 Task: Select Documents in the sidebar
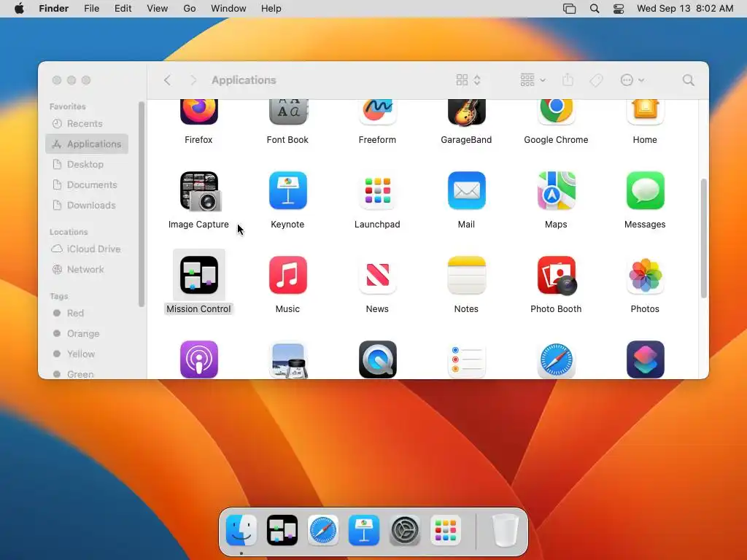pos(87,184)
